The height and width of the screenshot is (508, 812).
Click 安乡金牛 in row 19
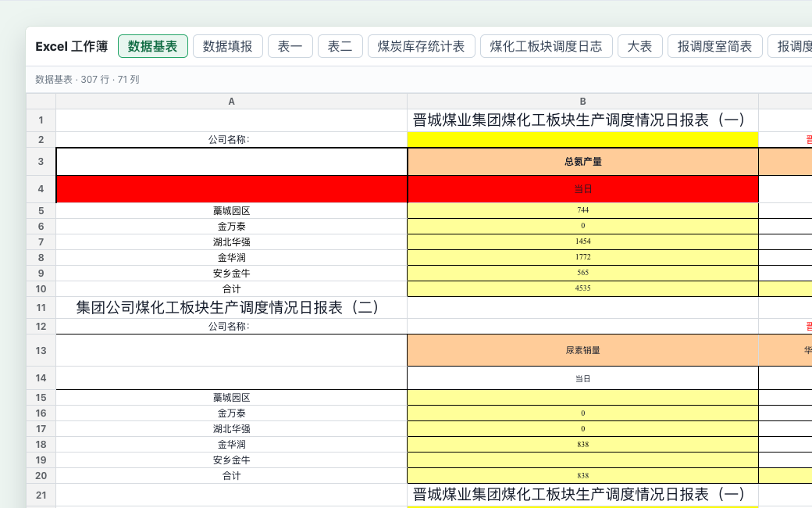click(x=231, y=460)
